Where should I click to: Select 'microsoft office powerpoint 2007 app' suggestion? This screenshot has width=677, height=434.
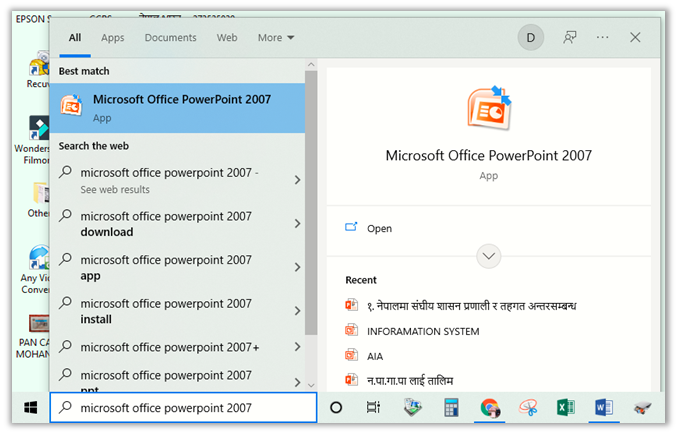coord(177,267)
